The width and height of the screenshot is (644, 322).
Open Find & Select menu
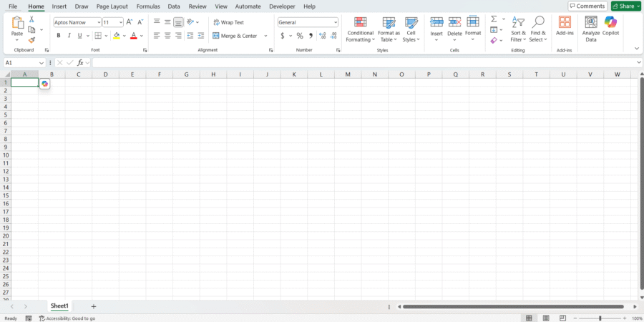(537, 29)
